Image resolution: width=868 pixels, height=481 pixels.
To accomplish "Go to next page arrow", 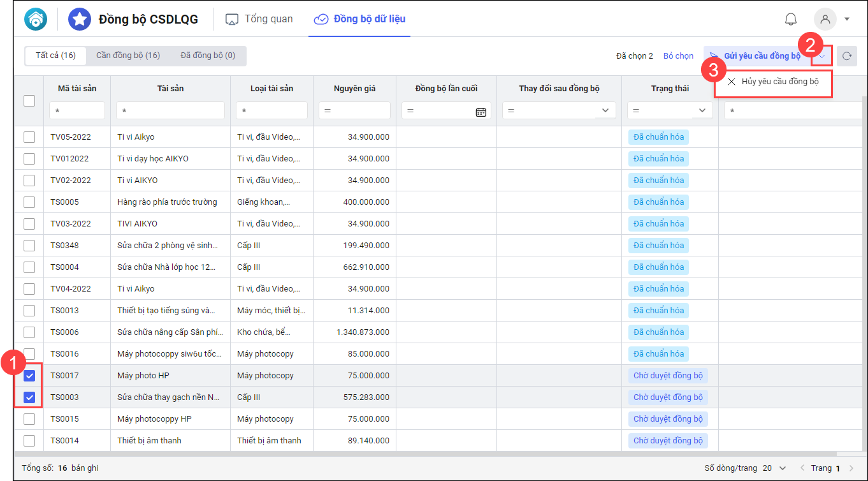I will (851, 468).
